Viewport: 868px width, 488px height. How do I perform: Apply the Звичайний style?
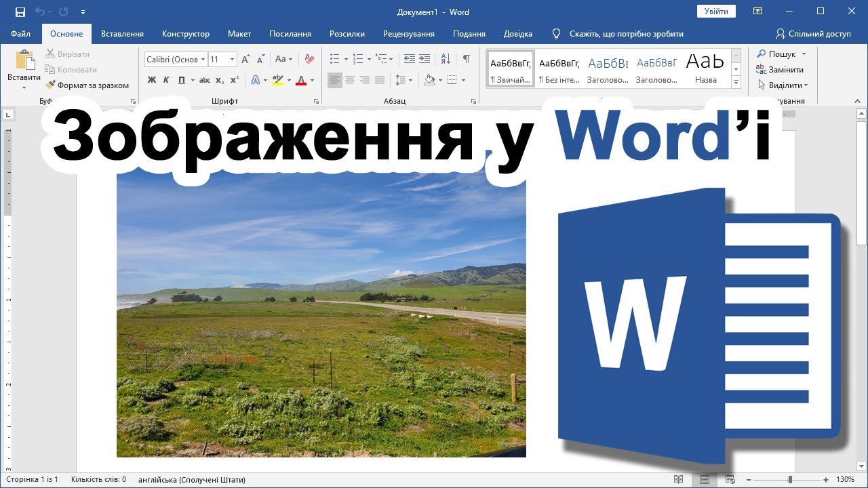[x=511, y=69]
